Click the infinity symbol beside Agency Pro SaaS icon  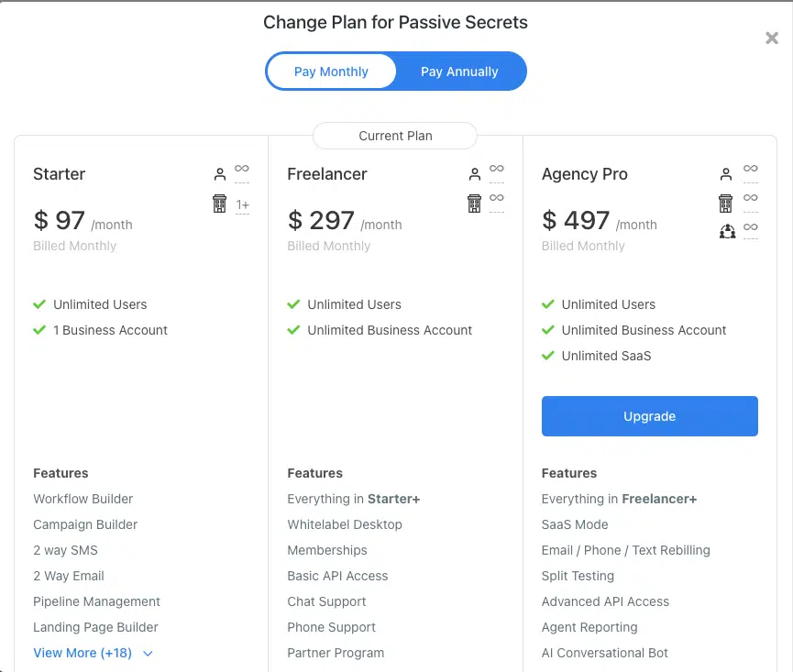pos(751,227)
